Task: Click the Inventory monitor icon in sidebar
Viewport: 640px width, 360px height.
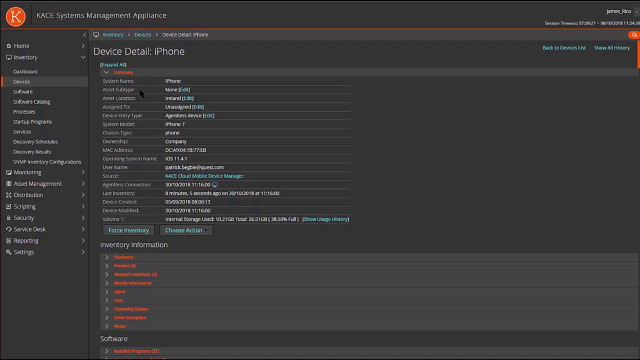Action: pos(9,58)
